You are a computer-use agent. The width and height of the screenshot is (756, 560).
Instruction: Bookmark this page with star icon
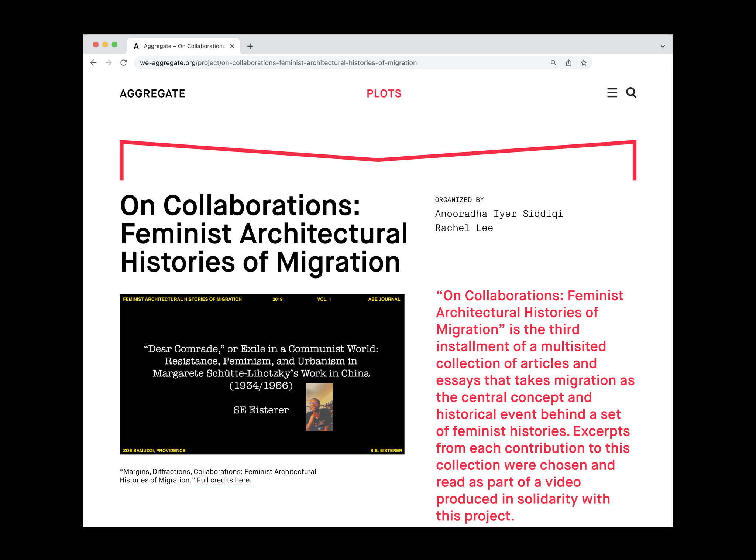tap(584, 63)
